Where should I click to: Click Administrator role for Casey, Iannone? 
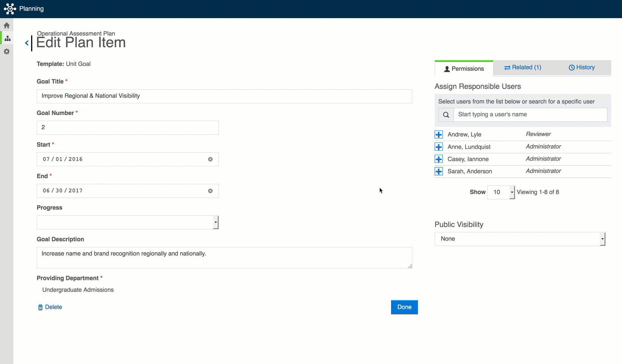pyautogui.click(x=543, y=158)
